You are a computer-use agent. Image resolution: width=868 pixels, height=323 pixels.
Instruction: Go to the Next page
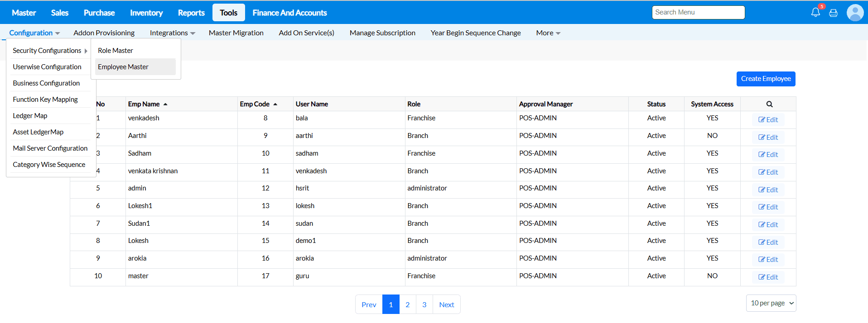(446, 304)
